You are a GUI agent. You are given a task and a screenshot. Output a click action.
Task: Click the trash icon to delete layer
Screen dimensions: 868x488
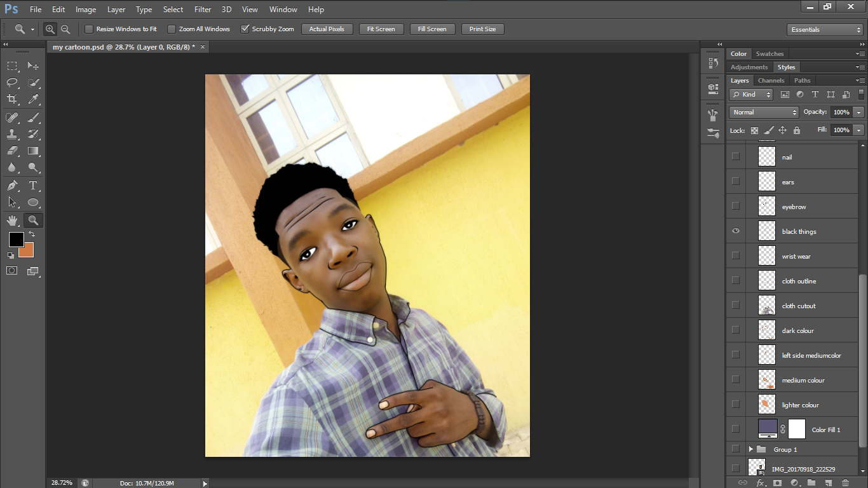[x=845, y=483]
